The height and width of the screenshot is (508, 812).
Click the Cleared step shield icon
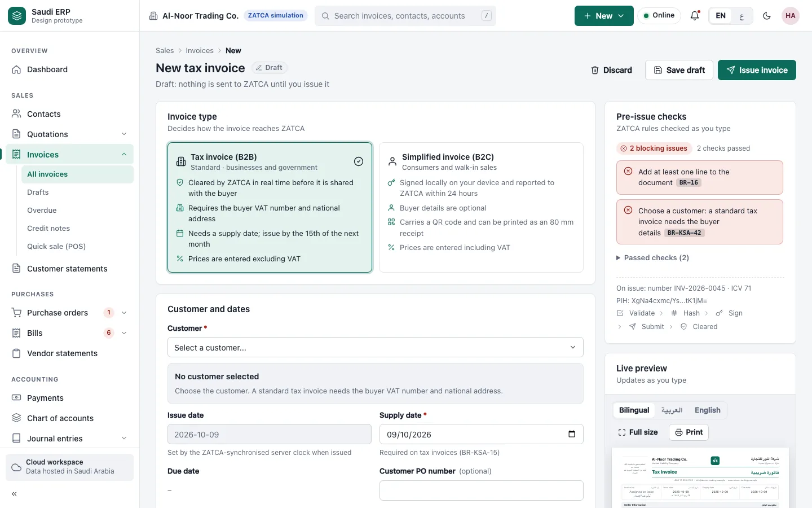[683, 327]
